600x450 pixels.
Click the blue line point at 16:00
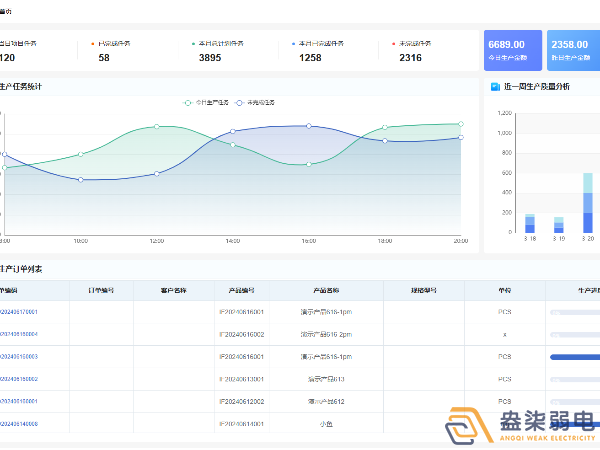309,126
